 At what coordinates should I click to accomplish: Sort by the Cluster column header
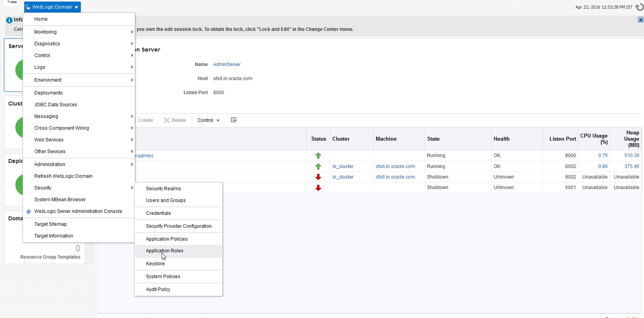pyautogui.click(x=351, y=139)
